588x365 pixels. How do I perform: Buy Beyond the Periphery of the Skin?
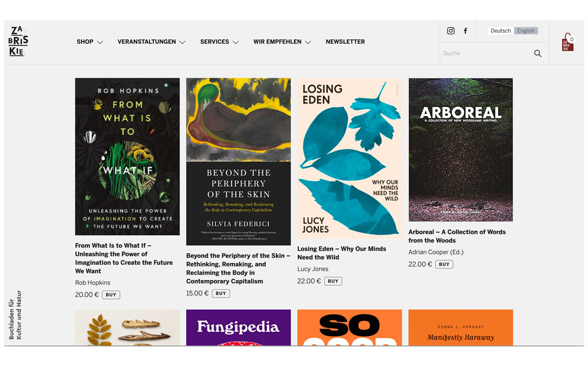221,293
